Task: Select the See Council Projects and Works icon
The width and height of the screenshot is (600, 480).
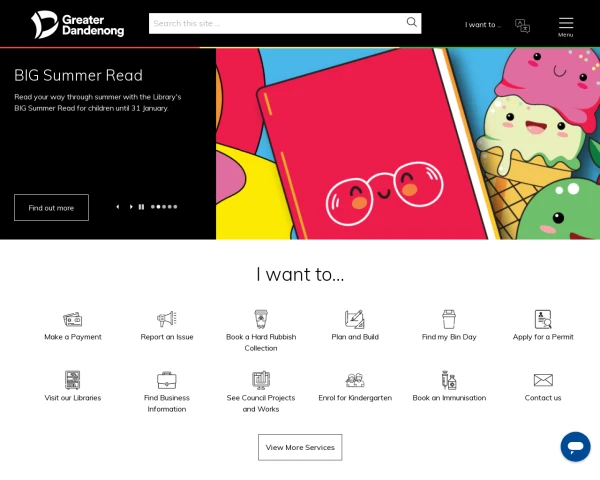Action: click(261, 380)
